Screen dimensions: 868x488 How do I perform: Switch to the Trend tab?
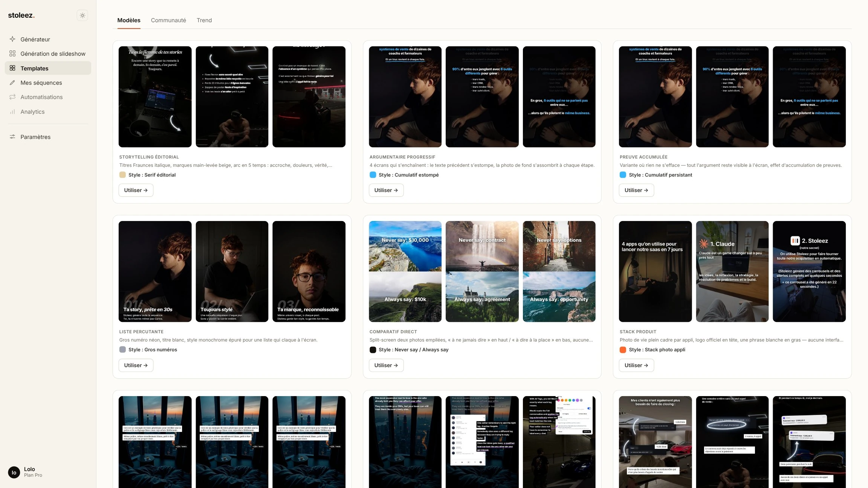point(204,20)
